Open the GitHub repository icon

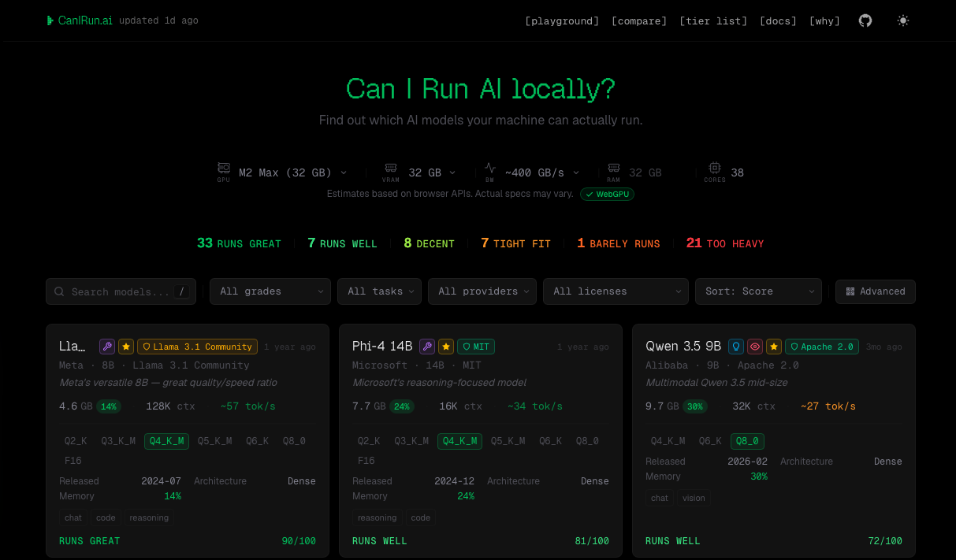865,20
